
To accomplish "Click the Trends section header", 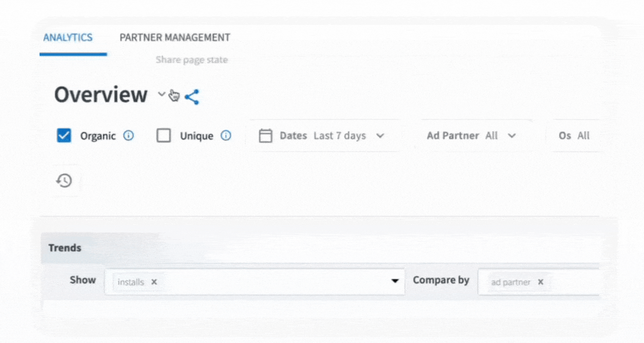I will (x=65, y=248).
